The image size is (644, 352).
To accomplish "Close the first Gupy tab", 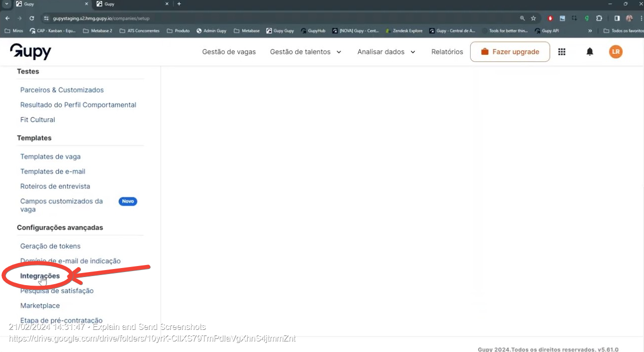I will (x=85, y=4).
